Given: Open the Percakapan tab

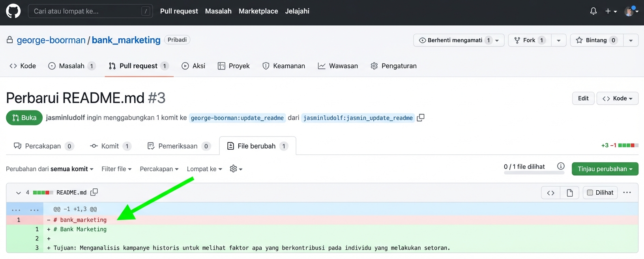Looking at the screenshot, I should click(x=43, y=146).
